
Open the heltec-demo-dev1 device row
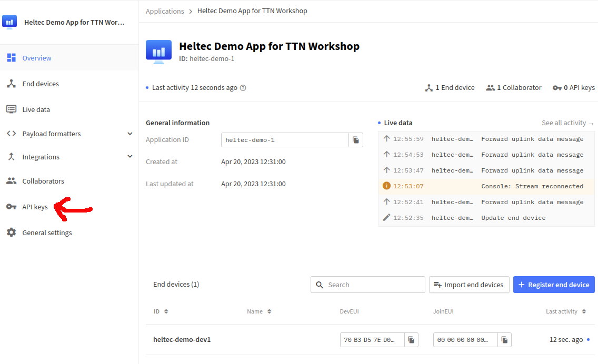coord(370,340)
